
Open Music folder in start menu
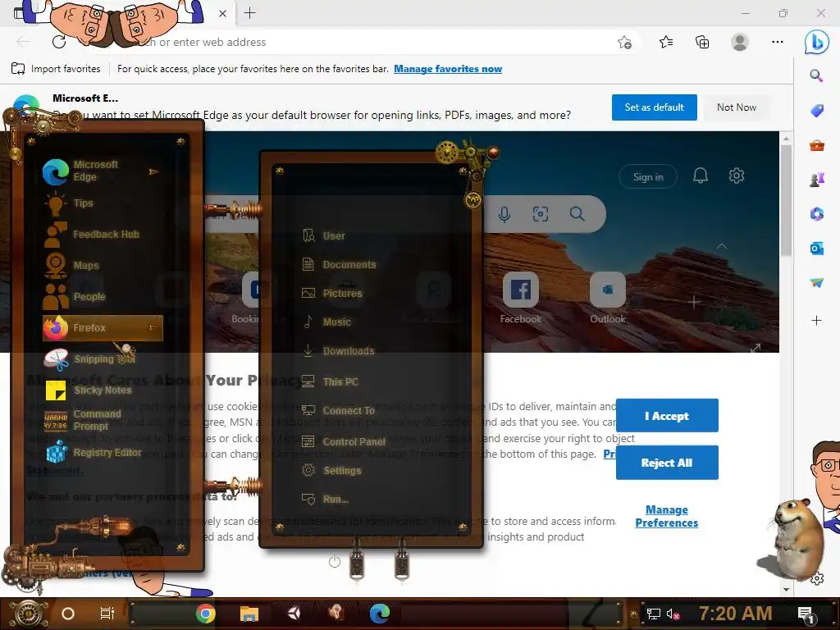click(326, 322)
